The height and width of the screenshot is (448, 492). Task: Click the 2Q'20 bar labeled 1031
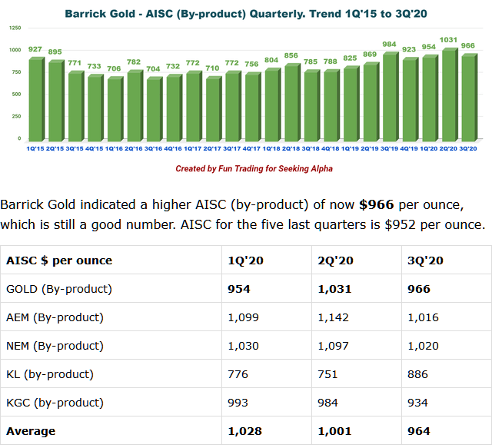click(x=447, y=94)
